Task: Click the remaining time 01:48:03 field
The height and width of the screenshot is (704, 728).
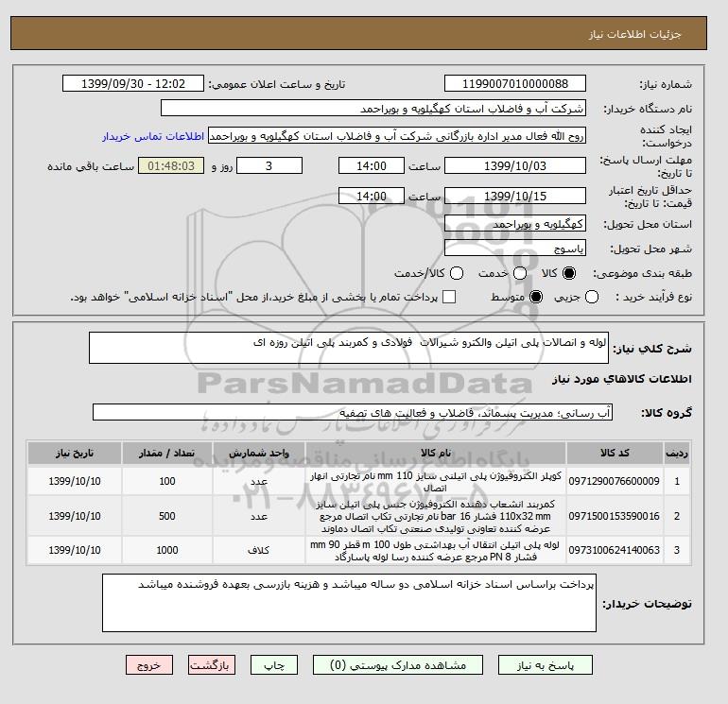Action: 171,165
